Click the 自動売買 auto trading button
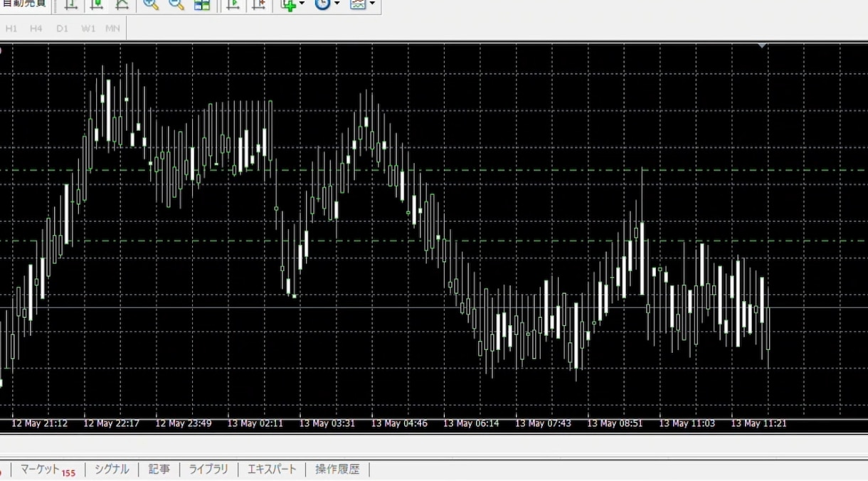The width and height of the screenshot is (868, 481). coord(25,4)
